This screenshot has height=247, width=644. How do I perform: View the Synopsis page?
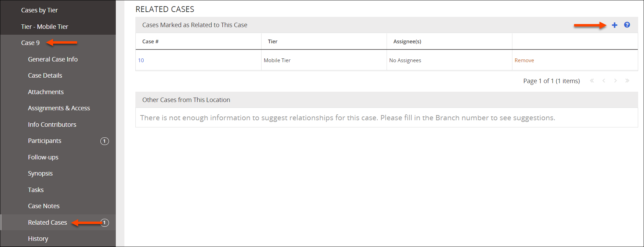tap(40, 173)
